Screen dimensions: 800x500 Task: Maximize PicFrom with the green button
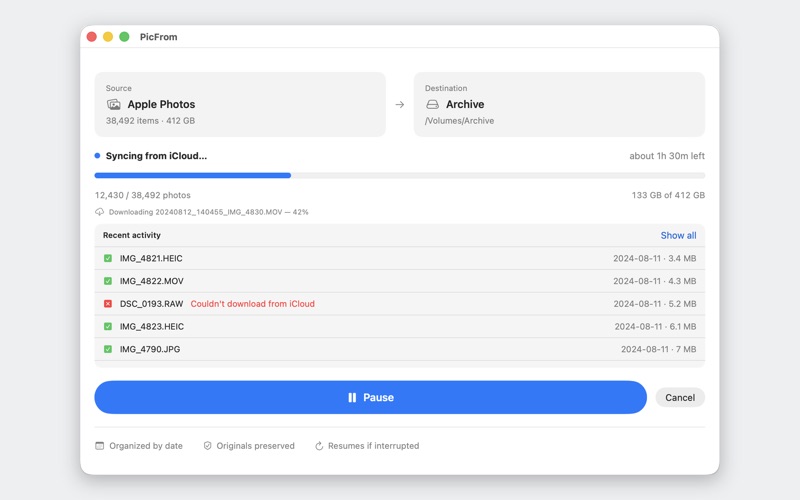coord(124,37)
